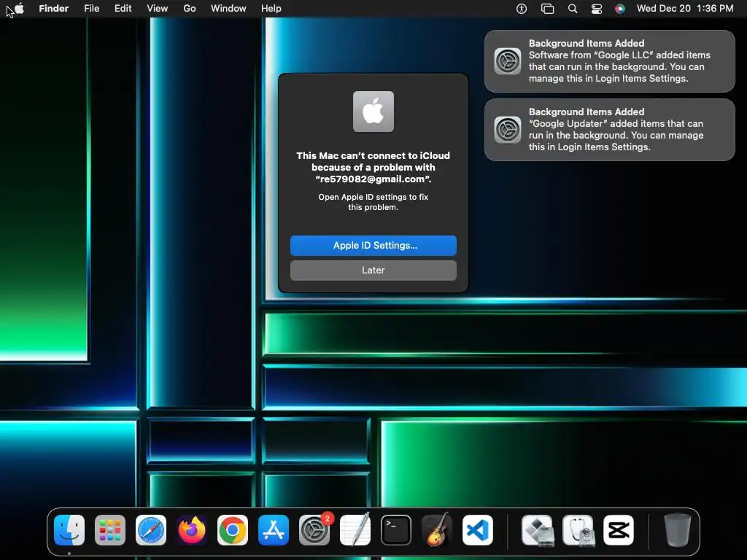This screenshot has height=560, width=747.
Task: Open the Trash in the Dock
Action: [x=678, y=530]
